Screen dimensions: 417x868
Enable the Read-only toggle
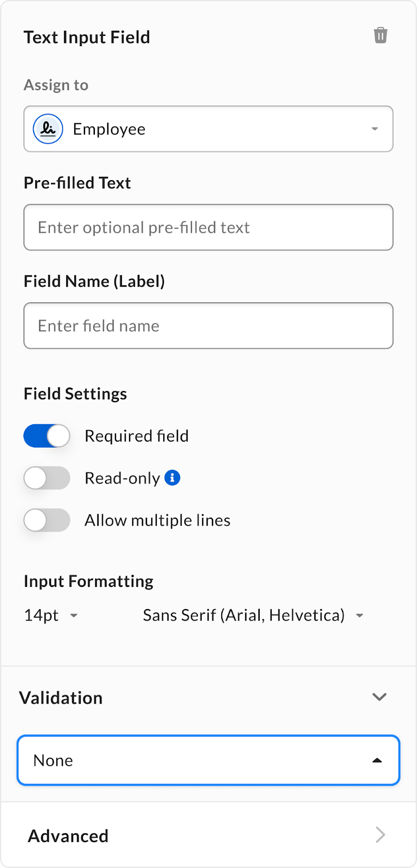(x=47, y=478)
